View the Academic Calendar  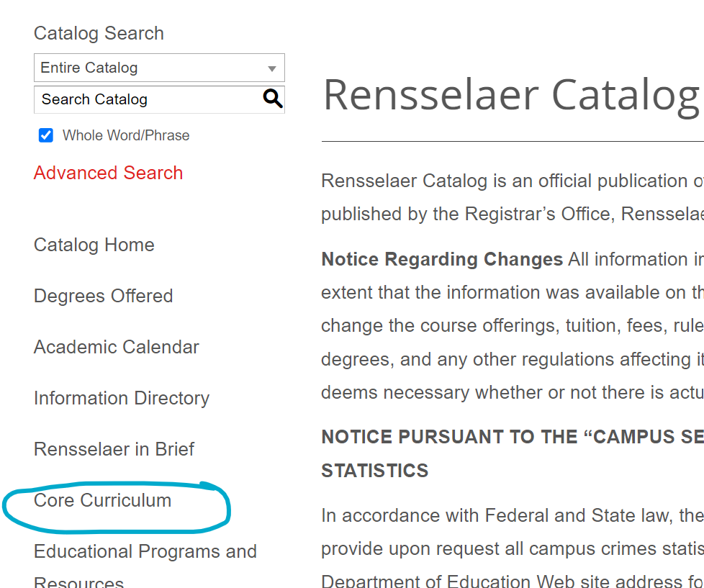116,347
